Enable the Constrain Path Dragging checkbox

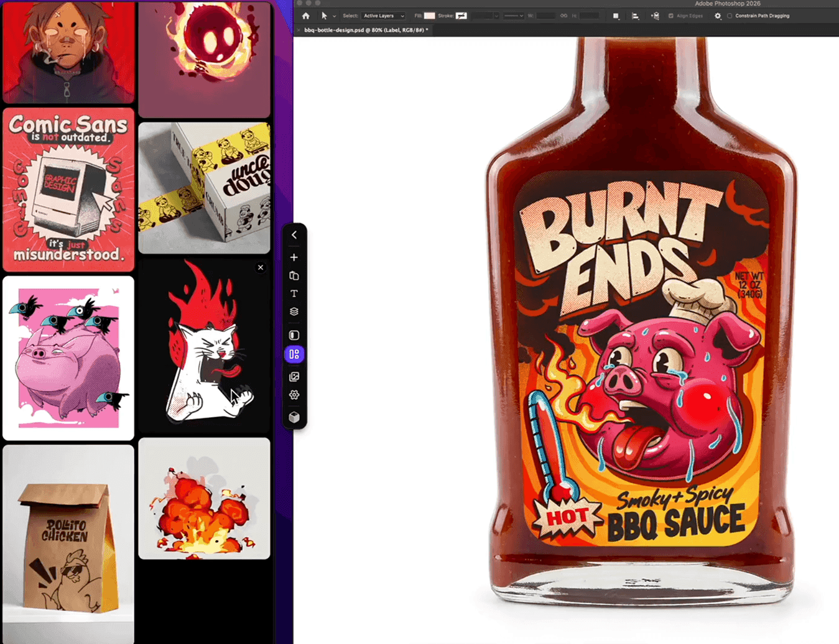pyautogui.click(x=730, y=16)
